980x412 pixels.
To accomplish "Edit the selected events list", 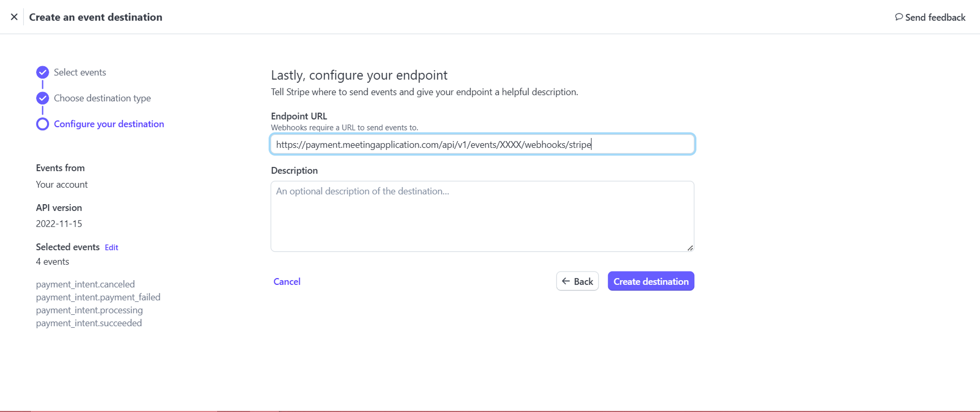I will point(112,248).
